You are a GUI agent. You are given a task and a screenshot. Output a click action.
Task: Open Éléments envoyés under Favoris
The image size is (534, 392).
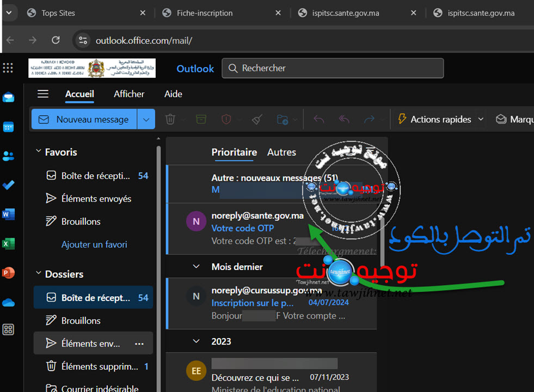[93, 199]
